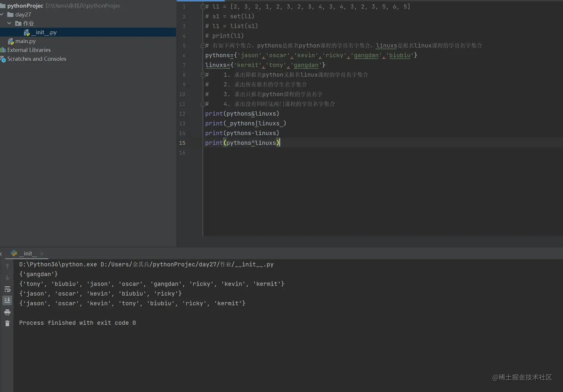Click the Print icon in run toolbar

(x=7, y=312)
